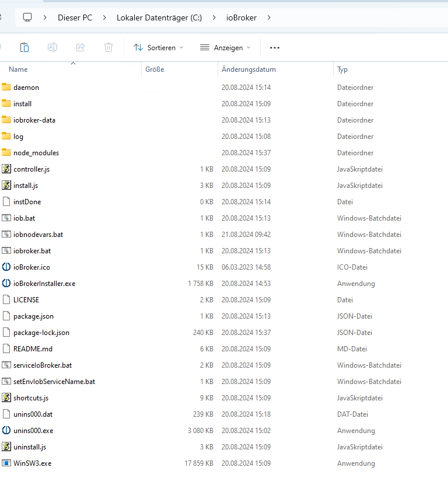Select the package-lock.json file name
The height and width of the screenshot is (499, 448).
41,333
